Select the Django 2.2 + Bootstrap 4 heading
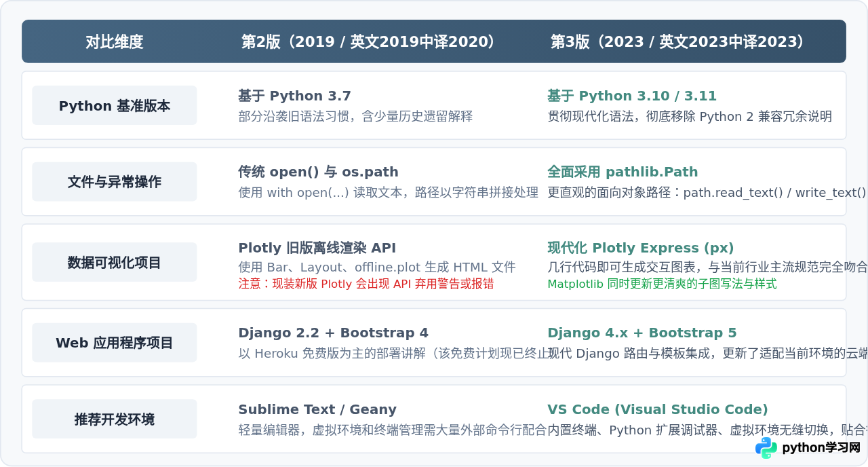 (x=333, y=333)
